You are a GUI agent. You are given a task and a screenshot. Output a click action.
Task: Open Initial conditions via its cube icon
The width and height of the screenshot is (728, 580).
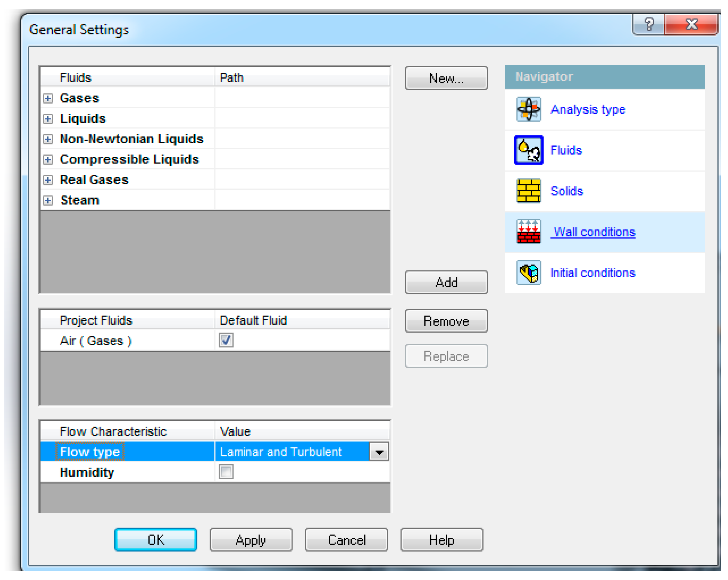[x=529, y=273]
